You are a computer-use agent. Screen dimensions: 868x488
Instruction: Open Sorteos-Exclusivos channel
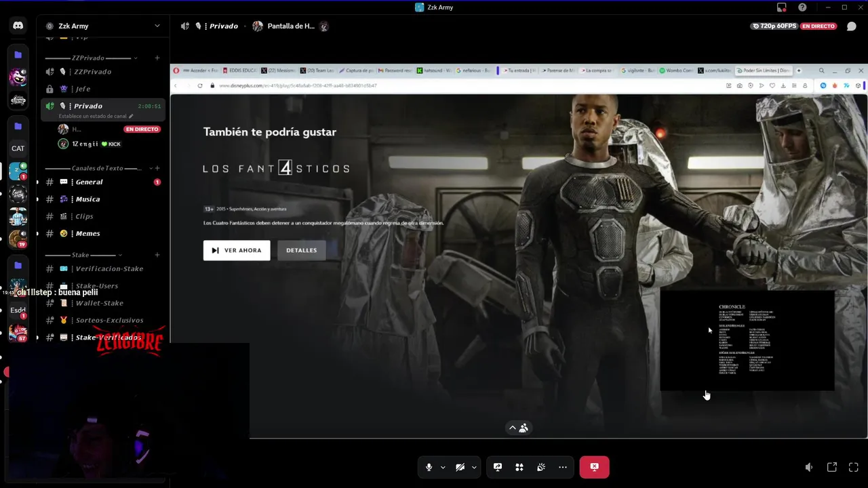point(103,320)
